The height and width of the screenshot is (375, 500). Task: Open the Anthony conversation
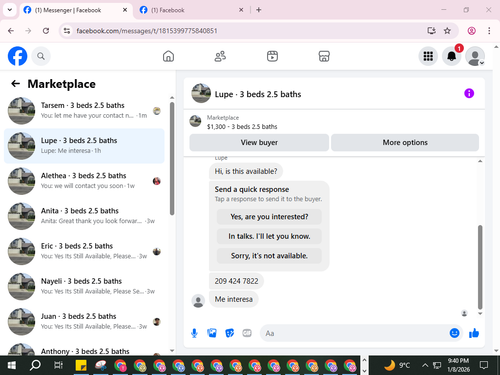click(84, 348)
